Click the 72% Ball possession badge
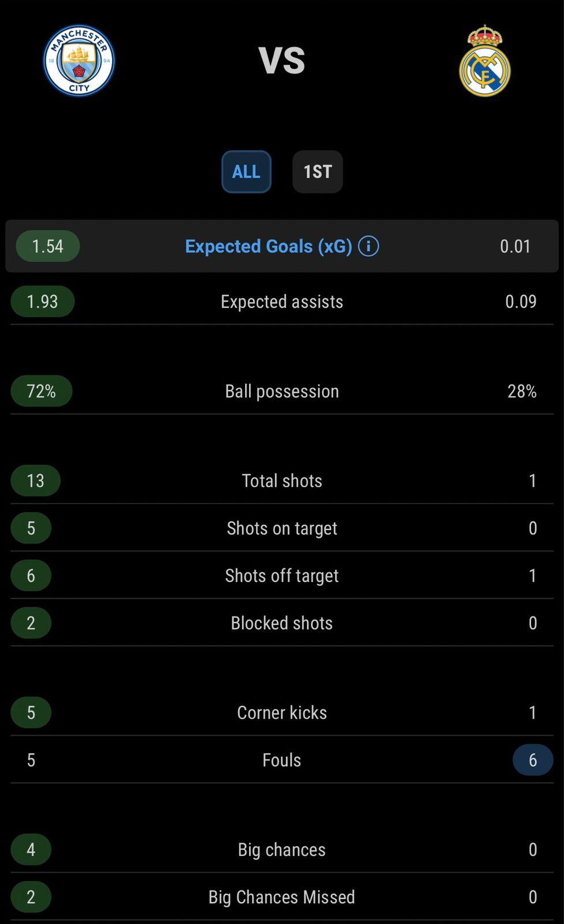The width and height of the screenshot is (564, 924). click(42, 391)
